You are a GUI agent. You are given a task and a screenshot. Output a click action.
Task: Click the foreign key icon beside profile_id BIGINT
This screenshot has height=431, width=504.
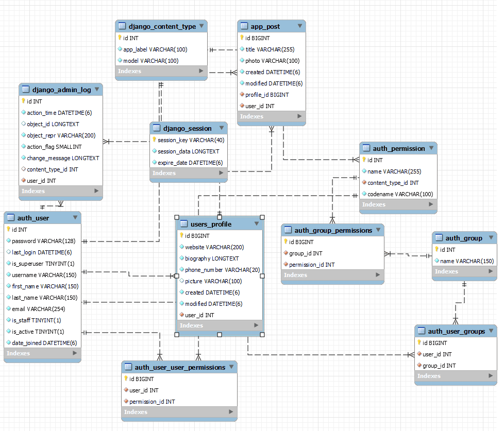[x=241, y=95]
